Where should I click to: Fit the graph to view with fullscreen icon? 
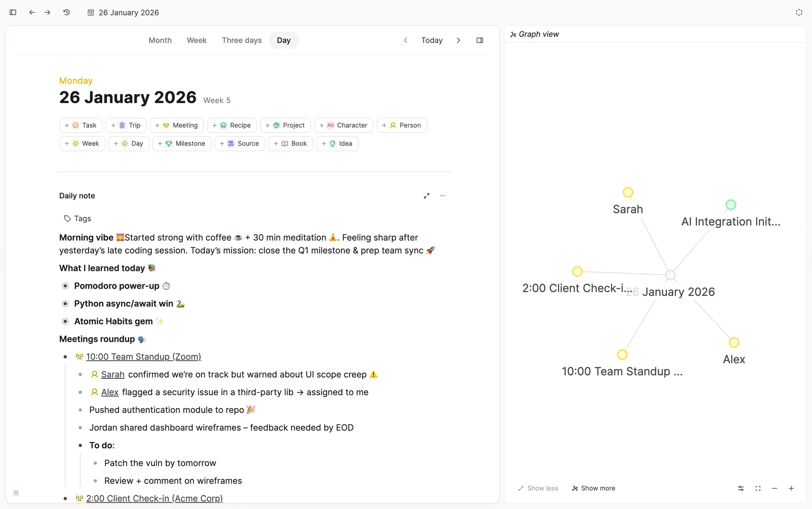pyautogui.click(x=758, y=488)
